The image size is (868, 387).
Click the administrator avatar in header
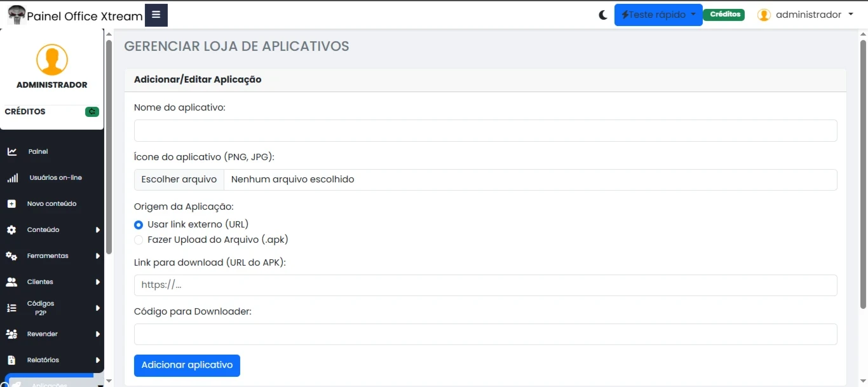[x=764, y=15]
